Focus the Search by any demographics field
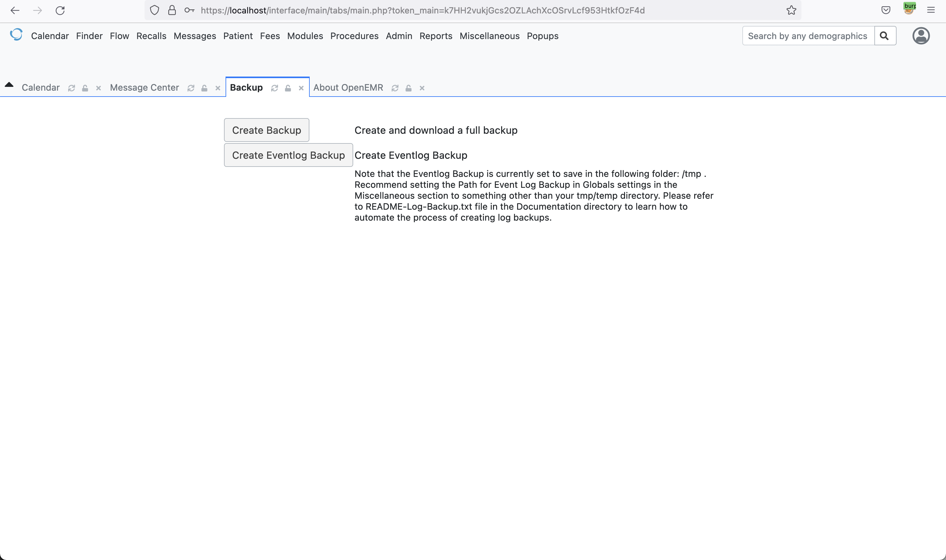The image size is (946, 560). coord(807,36)
